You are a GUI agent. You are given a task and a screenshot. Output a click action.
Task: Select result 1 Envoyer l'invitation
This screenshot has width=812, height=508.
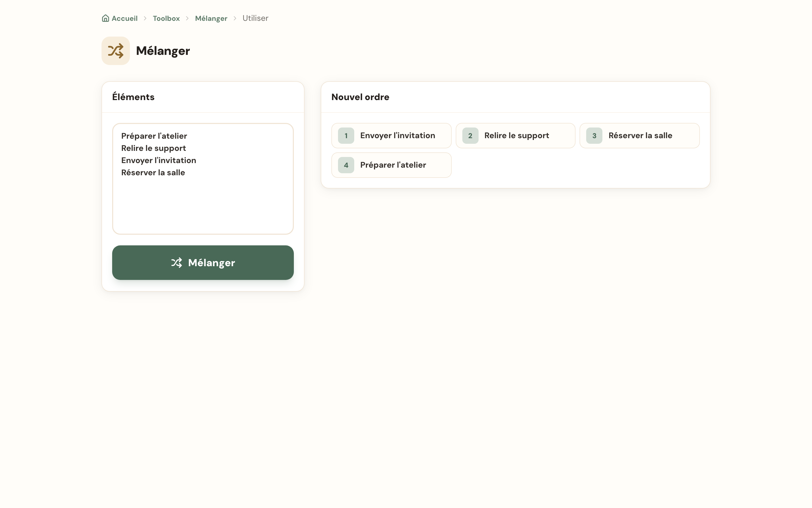tap(391, 135)
